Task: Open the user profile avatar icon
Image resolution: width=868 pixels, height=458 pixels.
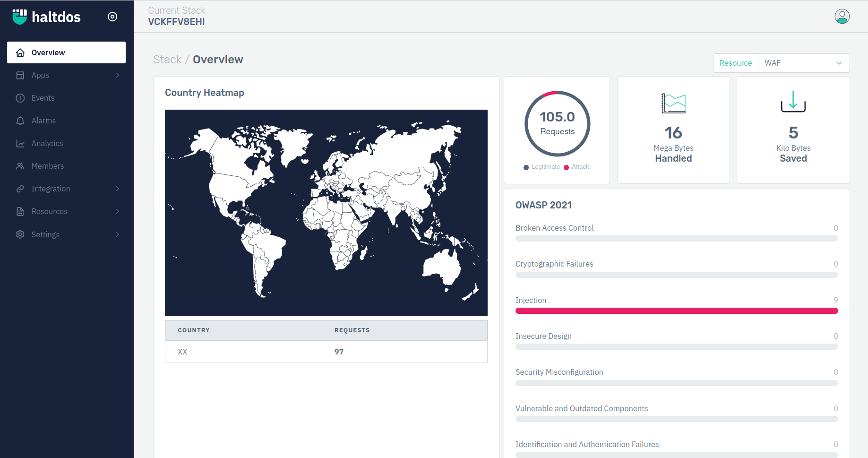Action: point(842,17)
